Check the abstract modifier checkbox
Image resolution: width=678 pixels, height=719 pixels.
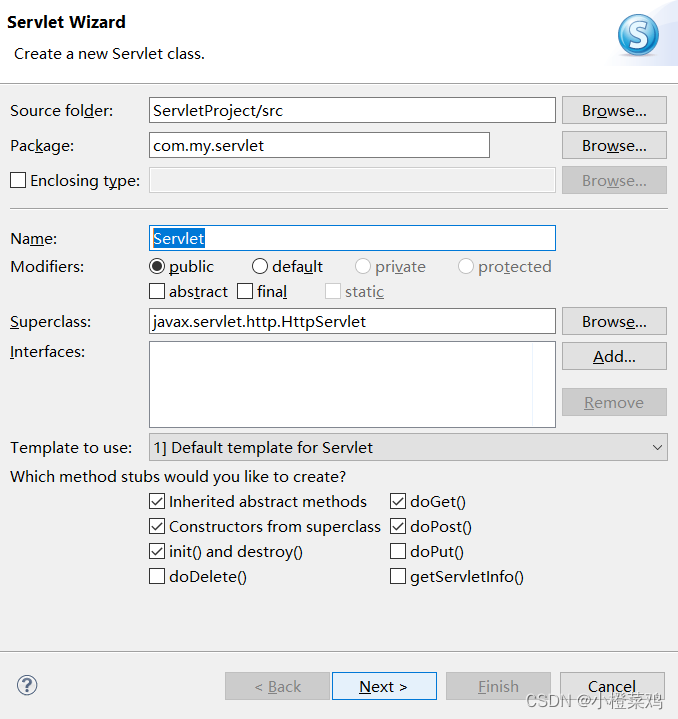pos(157,292)
